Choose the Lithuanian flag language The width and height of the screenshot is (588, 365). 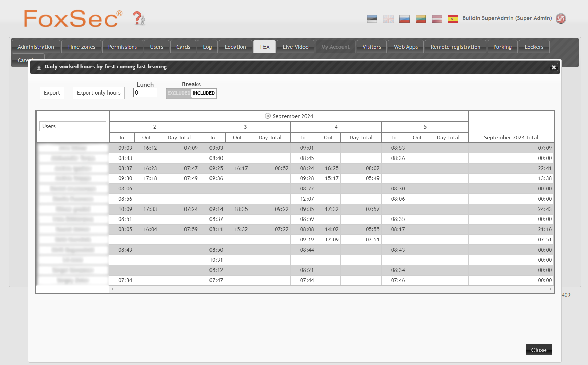click(420, 19)
